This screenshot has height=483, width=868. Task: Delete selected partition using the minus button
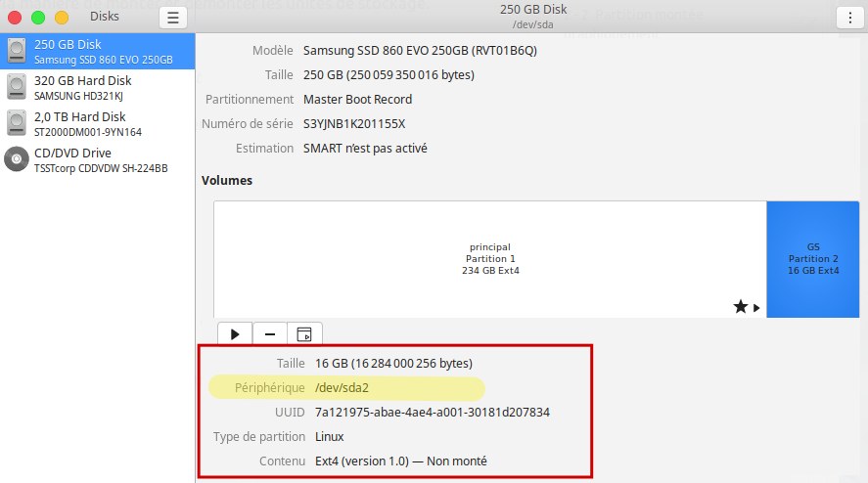point(270,334)
